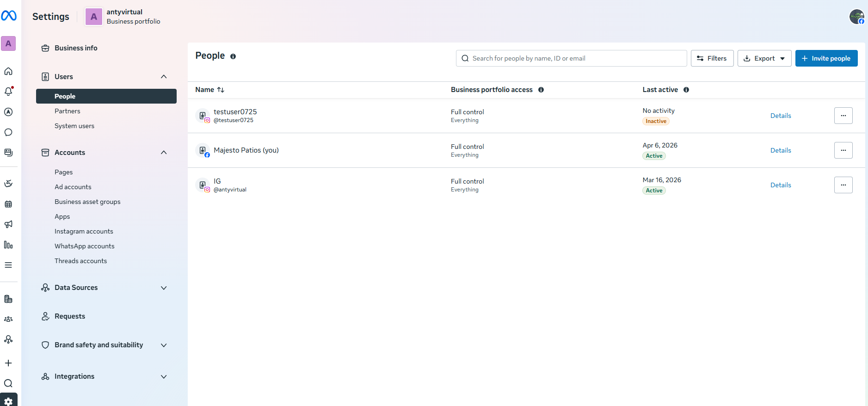Open Apps under Accounts
Screen dimensions: 868x406
pos(62,216)
